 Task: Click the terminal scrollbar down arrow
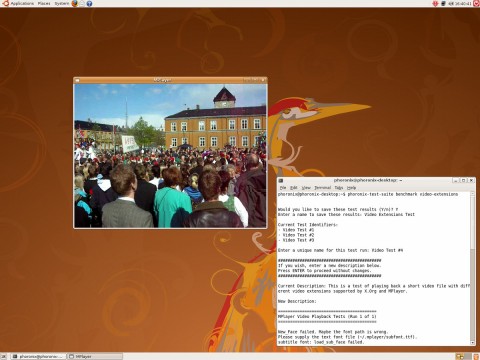pos(472,343)
